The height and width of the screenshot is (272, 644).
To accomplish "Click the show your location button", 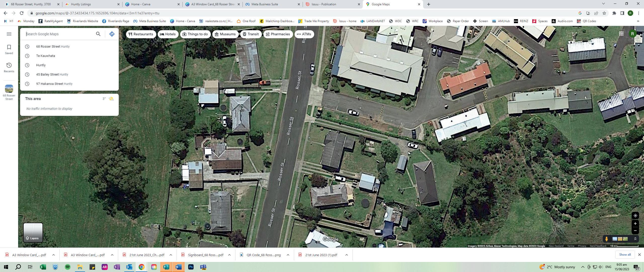I will point(635,216).
